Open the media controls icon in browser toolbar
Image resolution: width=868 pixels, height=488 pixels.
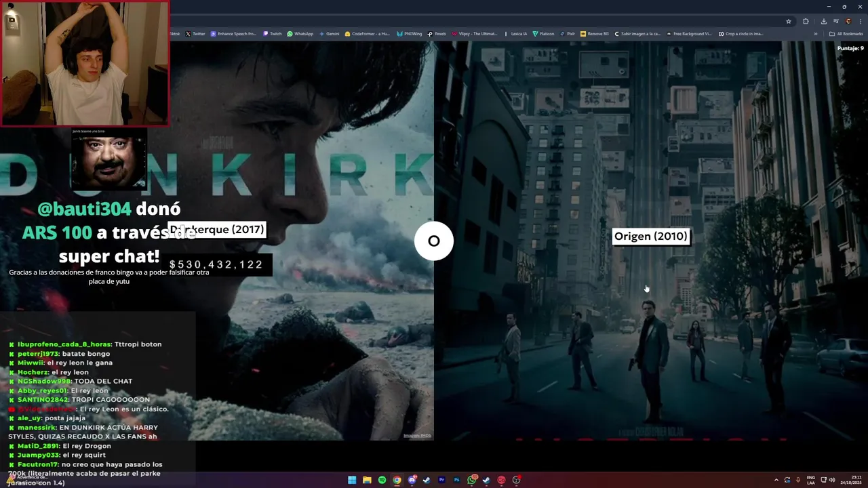836,21
